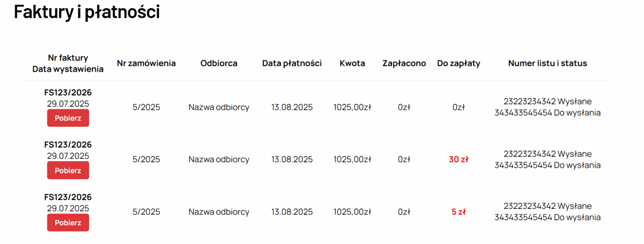The width and height of the screenshot is (644, 244).
Task: Click Pobierz in the first invoice row
Action: (x=68, y=118)
